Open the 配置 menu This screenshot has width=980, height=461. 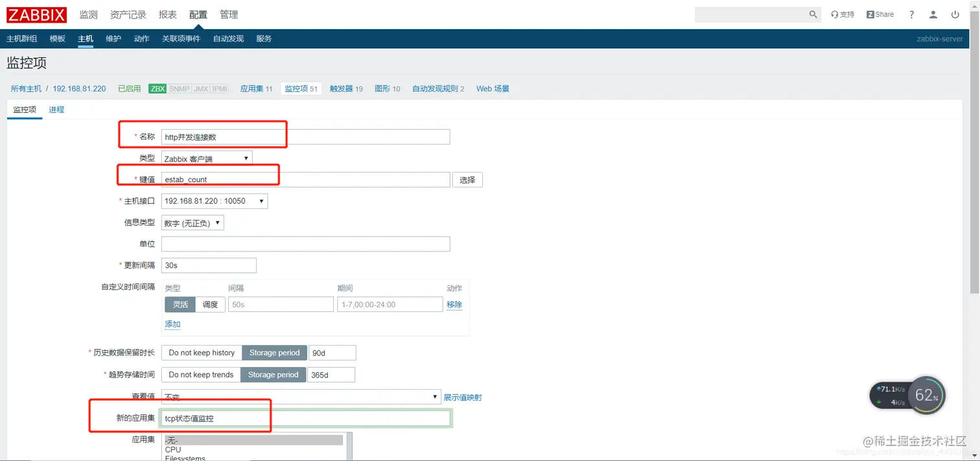click(x=198, y=14)
